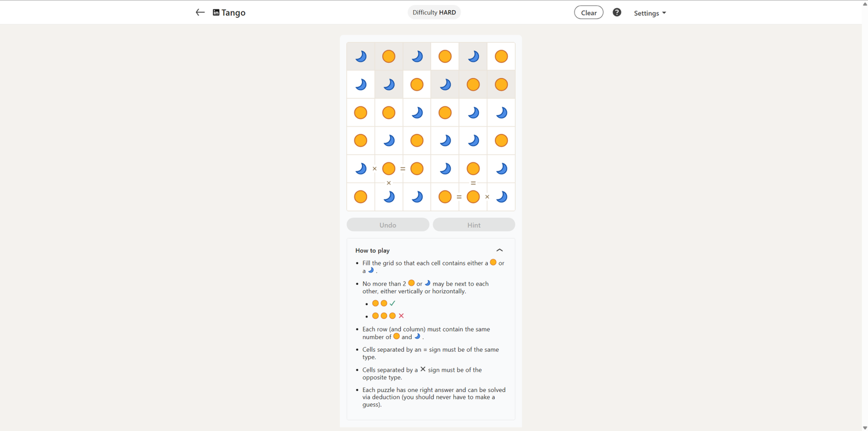Click the Undo button
Screen dimensions: 868x431
click(388, 225)
